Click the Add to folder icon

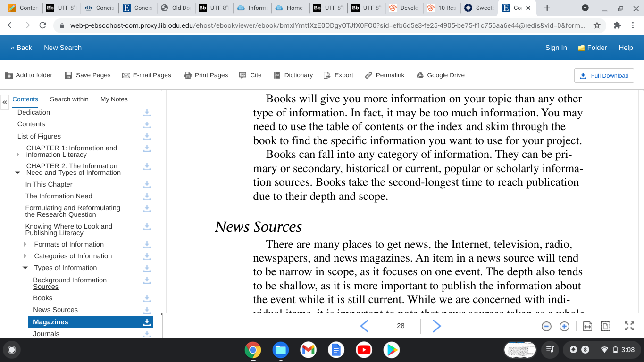[9, 75]
